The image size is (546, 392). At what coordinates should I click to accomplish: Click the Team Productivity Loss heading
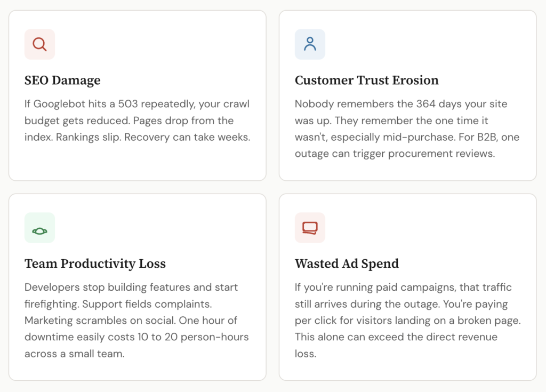(x=95, y=263)
